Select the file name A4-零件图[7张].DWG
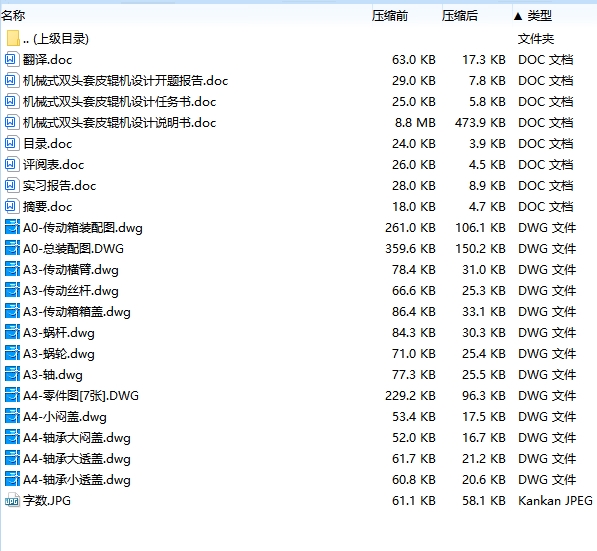Viewport: 597px width, 551px height. coord(81,396)
